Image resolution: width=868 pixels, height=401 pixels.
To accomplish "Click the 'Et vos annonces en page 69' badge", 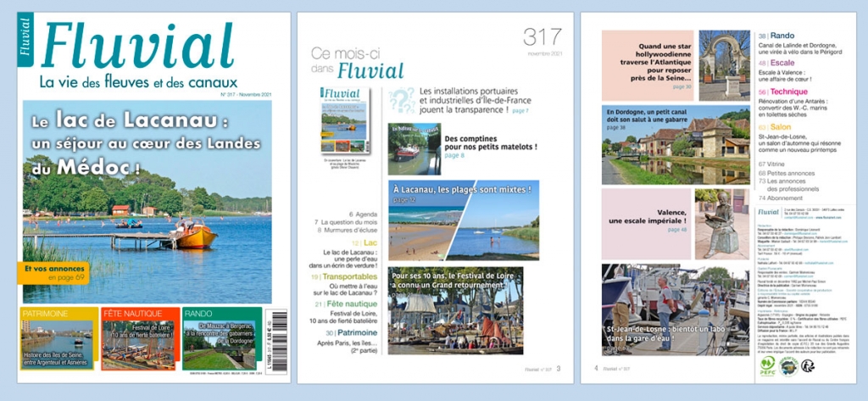I will (53, 273).
